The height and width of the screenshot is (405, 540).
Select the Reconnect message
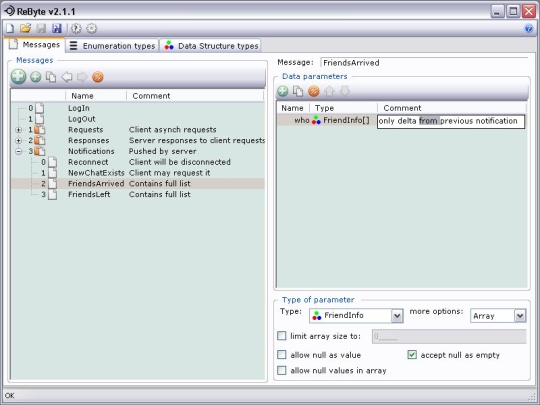click(x=138, y=162)
